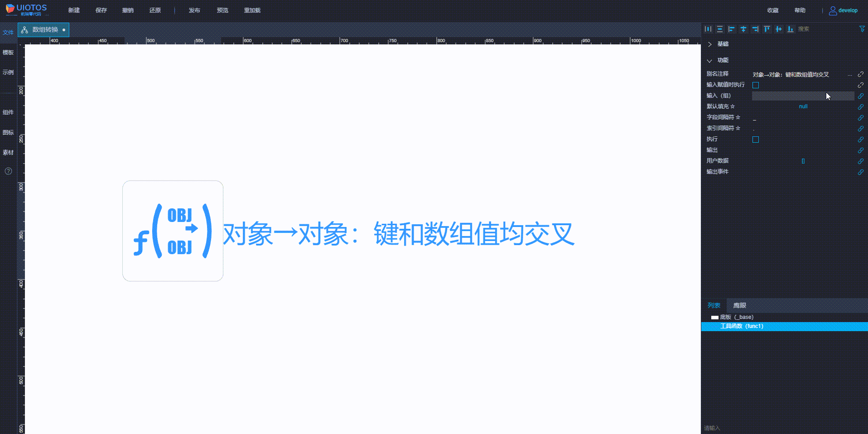Click the 保存 button
Viewport: 868px width, 434px height.
click(101, 10)
